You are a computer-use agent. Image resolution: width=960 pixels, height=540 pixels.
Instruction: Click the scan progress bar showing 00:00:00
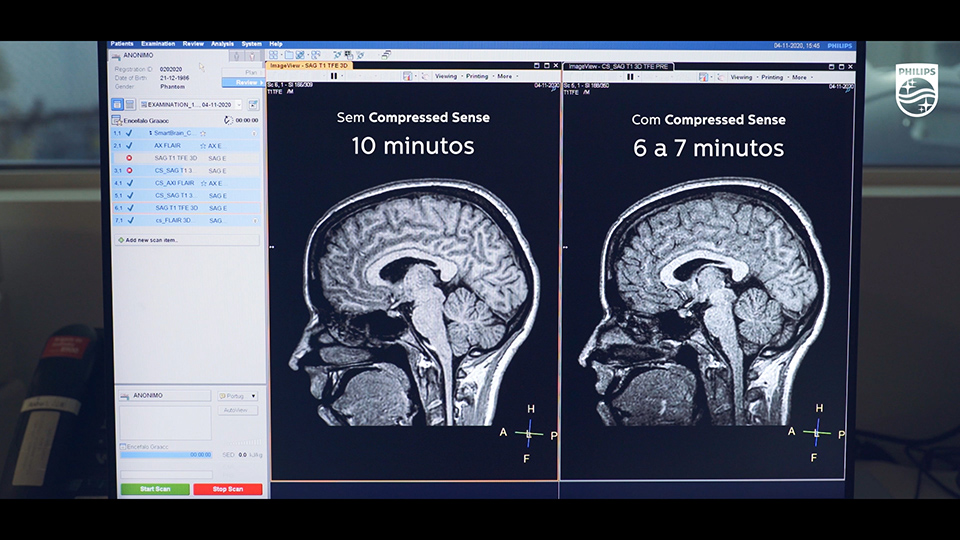click(166, 454)
